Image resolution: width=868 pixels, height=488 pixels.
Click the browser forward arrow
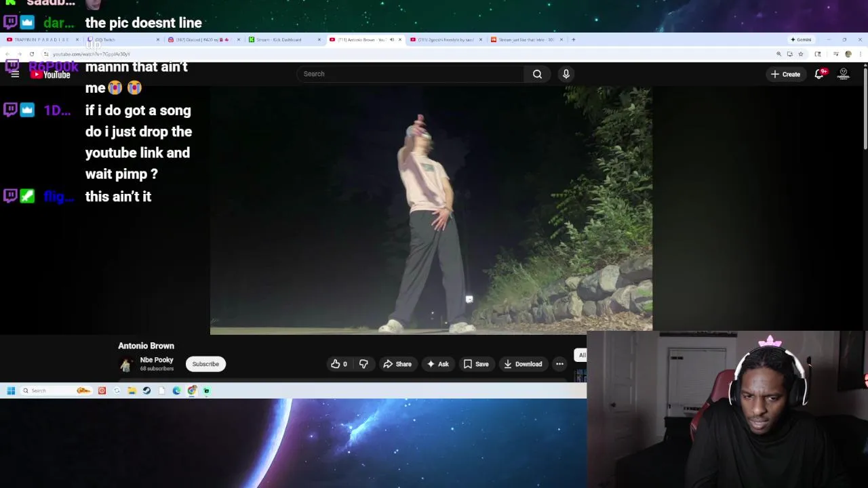(x=20, y=54)
